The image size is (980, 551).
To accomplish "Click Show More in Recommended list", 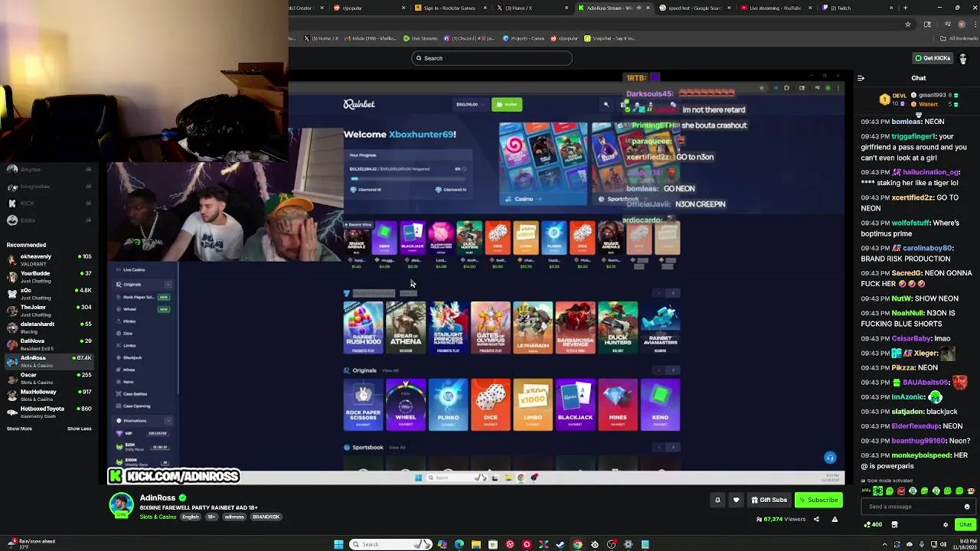I will pyautogui.click(x=19, y=429).
